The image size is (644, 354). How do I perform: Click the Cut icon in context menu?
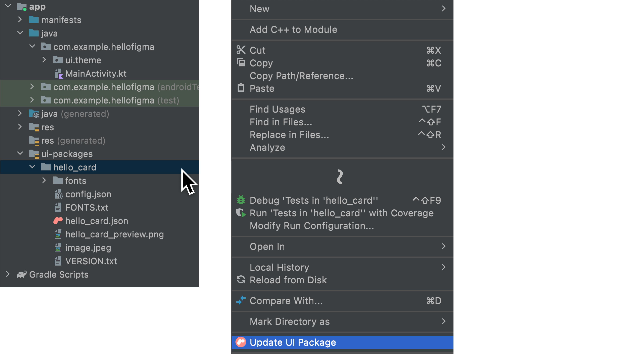click(x=240, y=50)
